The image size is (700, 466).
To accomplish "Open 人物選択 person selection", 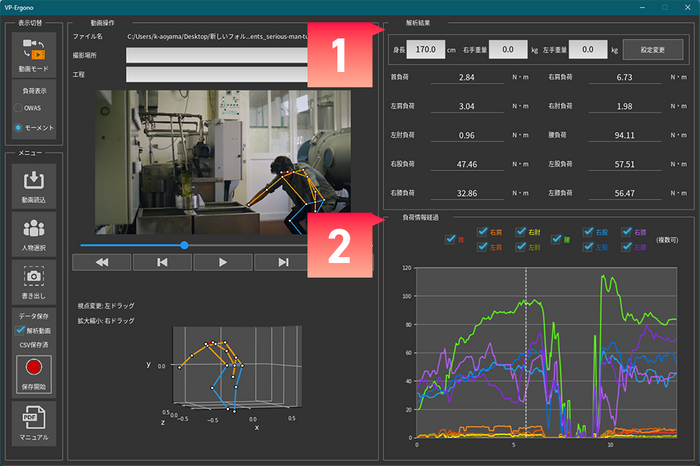I will point(34,231).
